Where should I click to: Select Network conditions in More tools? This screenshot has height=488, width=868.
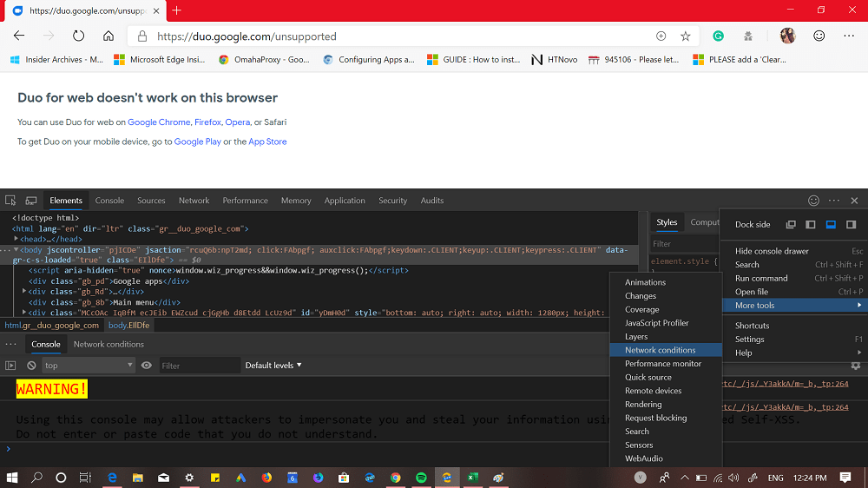coord(666,350)
